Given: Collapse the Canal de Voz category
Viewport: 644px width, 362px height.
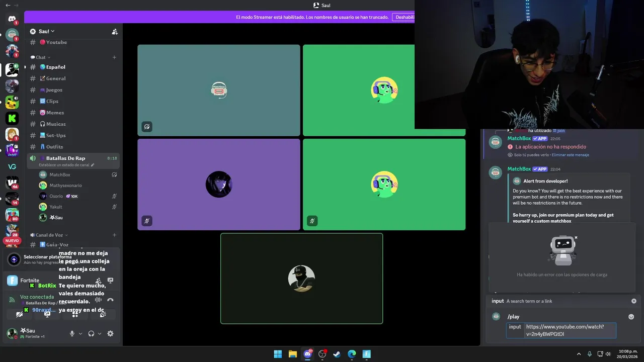Looking at the screenshot, I should click(49, 235).
